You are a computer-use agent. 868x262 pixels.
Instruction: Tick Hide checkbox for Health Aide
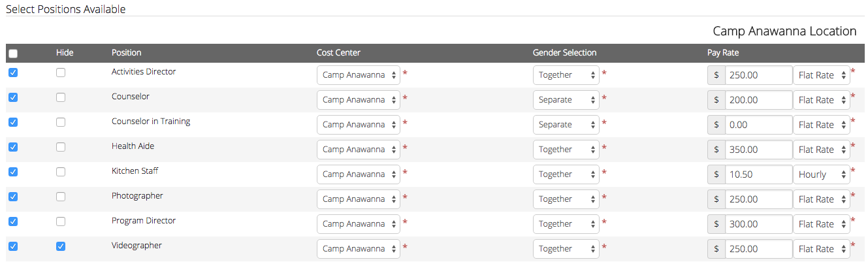61,147
